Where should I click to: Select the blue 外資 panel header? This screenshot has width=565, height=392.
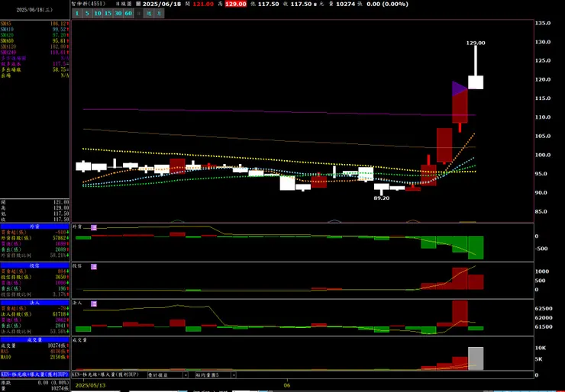[34, 227]
